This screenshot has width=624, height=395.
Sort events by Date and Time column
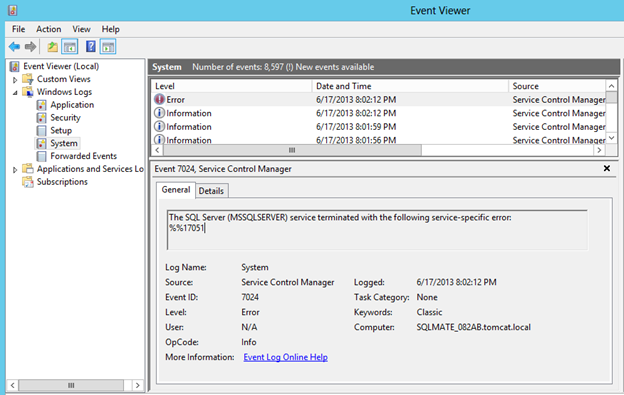(410, 86)
